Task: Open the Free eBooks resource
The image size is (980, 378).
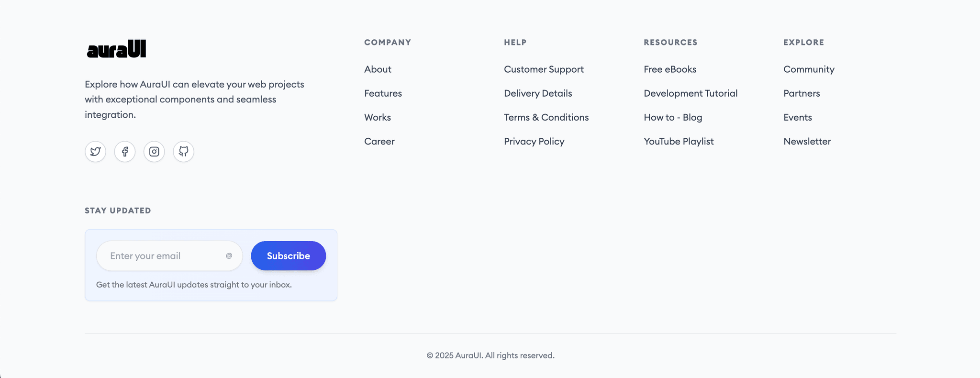Action: (670, 69)
